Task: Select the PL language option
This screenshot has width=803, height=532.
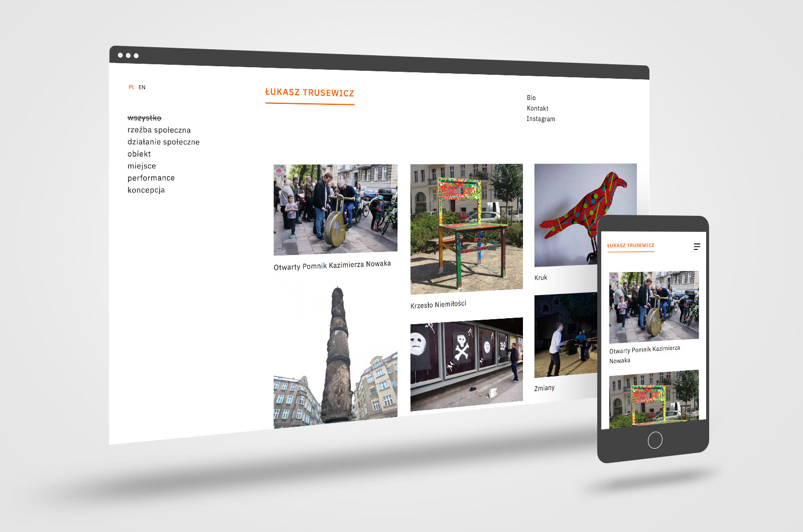Action: pyautogui.click(x=131, y=87)
